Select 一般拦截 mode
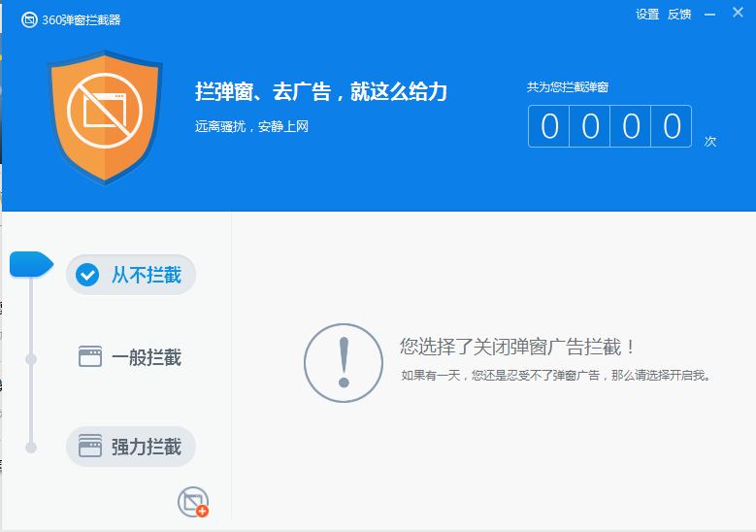 (x=131, y=357)
